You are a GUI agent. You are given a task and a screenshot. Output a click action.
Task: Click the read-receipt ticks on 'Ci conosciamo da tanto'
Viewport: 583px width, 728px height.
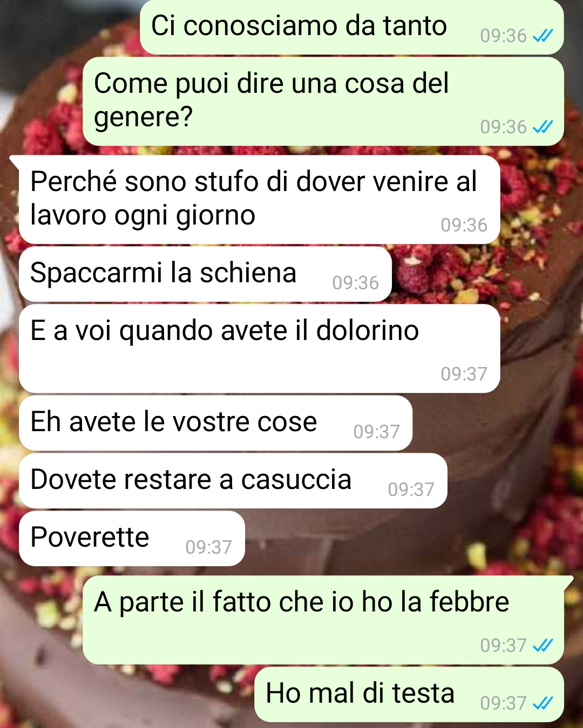[x=543, y=36]
